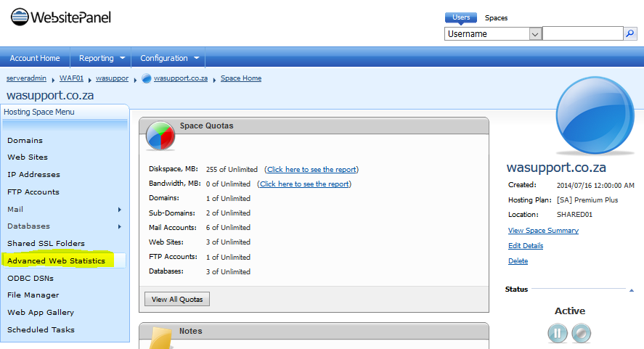Switch to the Users search tab

tap(461, 17)
